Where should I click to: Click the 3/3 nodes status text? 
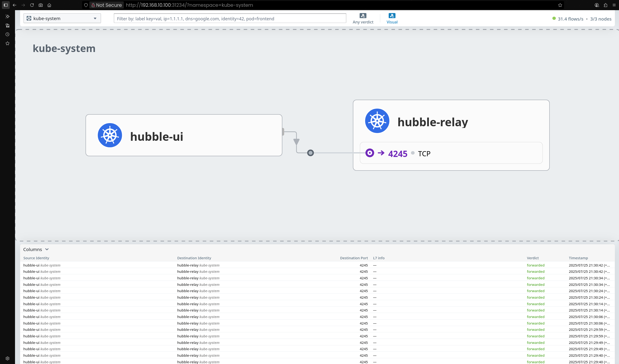(x=601, y=19)
